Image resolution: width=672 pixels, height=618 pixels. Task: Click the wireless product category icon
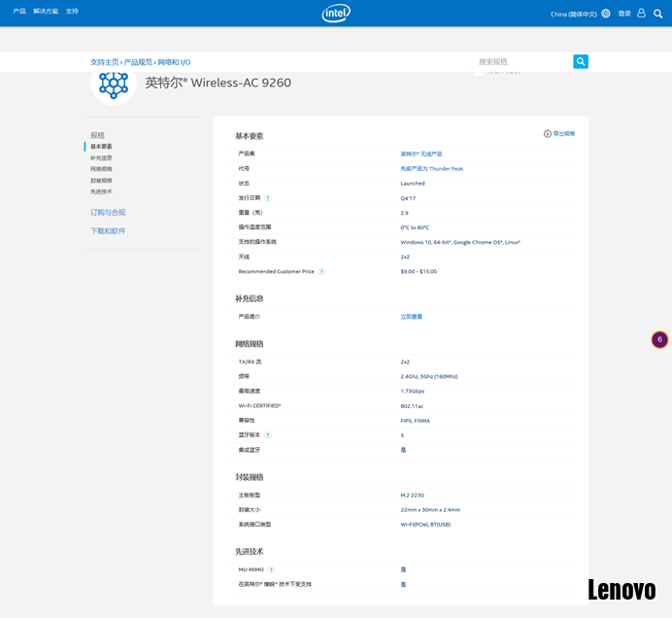pos(114,84)
